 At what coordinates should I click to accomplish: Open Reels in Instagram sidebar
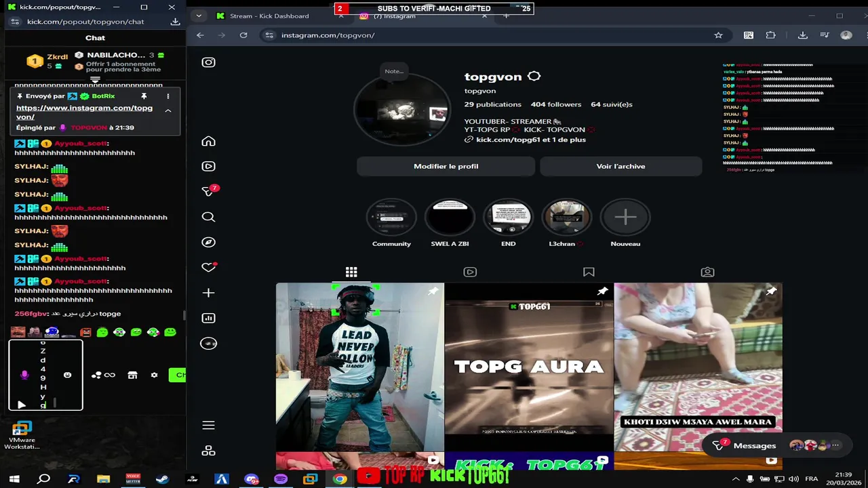click(209, 166)
